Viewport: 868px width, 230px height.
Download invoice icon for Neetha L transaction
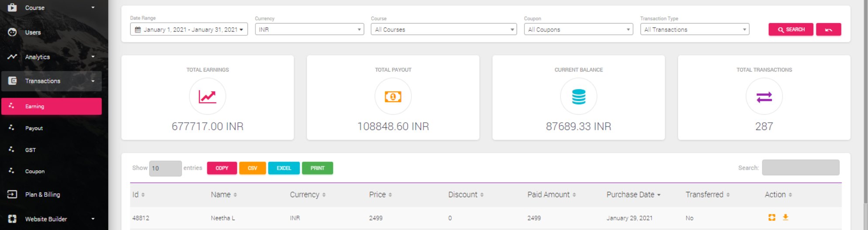point(785,217)
